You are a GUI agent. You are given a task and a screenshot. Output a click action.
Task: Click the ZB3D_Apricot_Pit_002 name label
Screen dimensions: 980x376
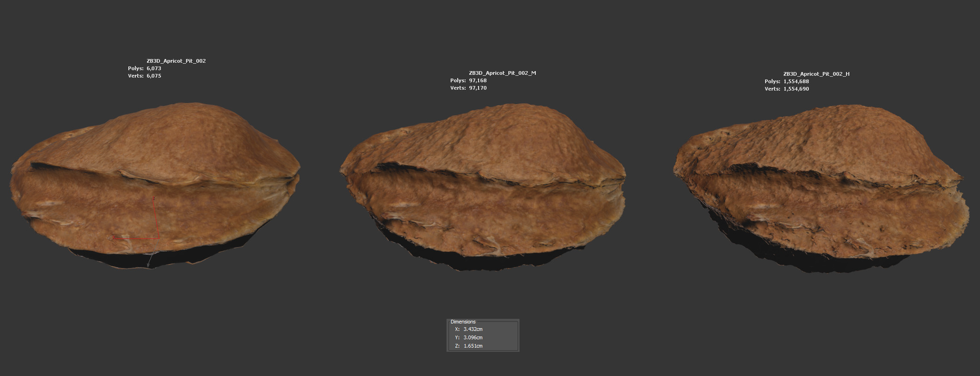coord(176,61)
